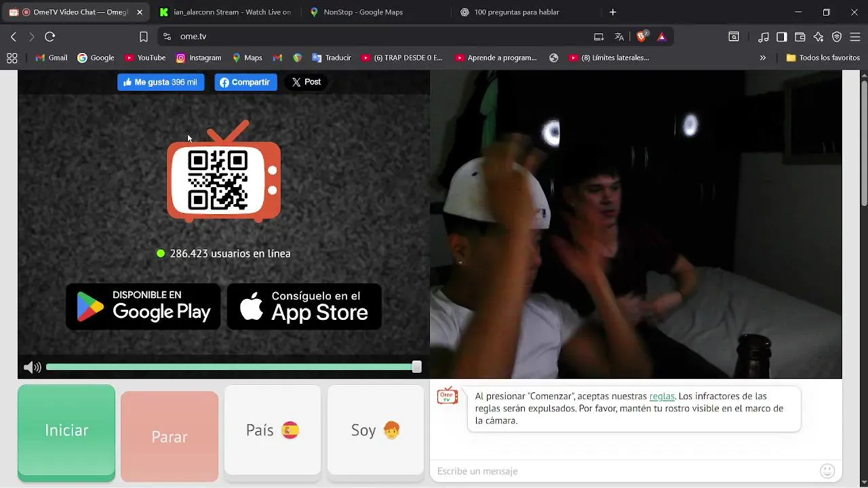Open the browser hamburger main menu
Image resolution: width=868 pixels, height=488 pixels.
[x=855, y=37]
